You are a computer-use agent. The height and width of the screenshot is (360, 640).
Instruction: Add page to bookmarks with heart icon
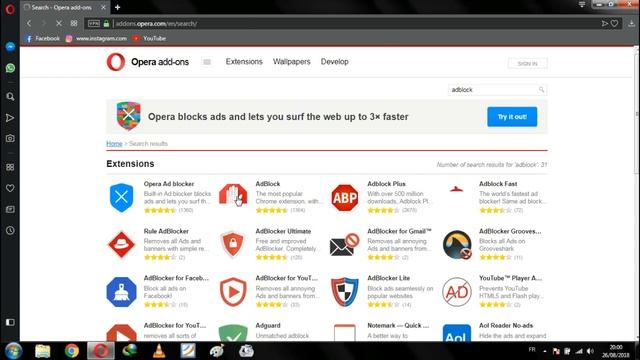coord(614,24)
